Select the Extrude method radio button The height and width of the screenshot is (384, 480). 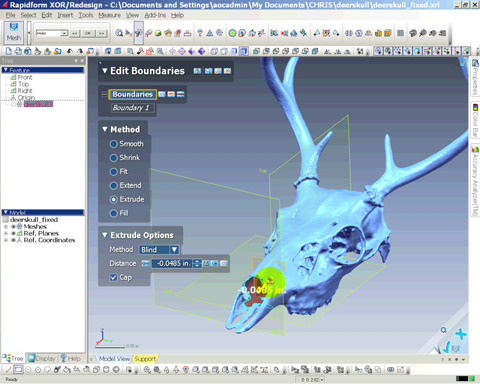click(x=114, y=199)
